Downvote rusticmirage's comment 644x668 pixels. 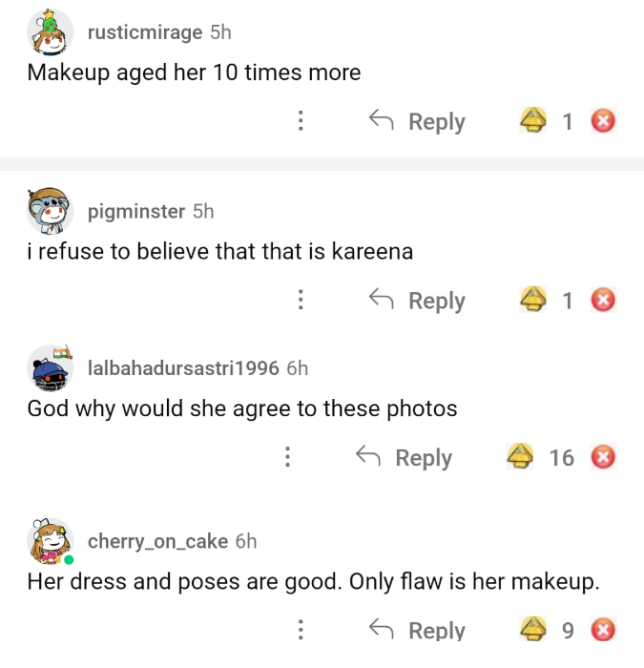(x=603, y=121)
